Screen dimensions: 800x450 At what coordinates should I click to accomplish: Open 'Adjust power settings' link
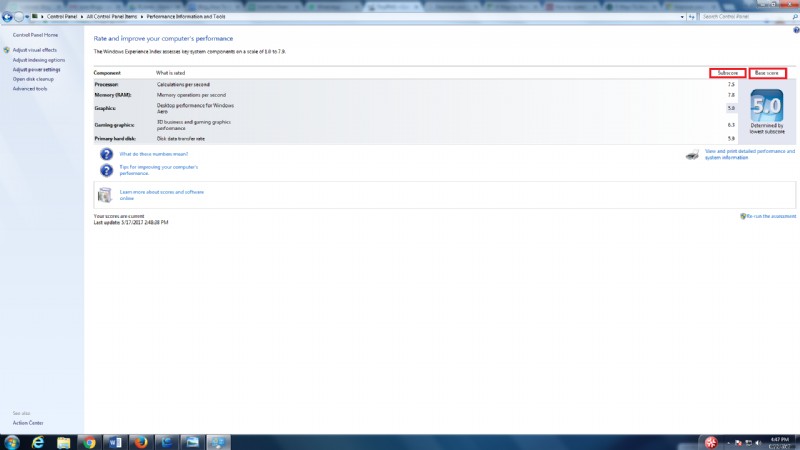coord(36,70)
